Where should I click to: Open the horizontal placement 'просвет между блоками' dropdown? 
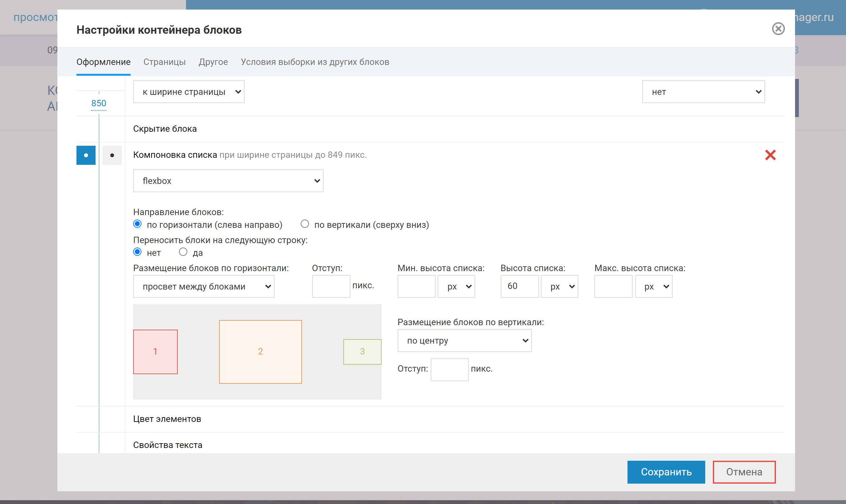(204, 286)
